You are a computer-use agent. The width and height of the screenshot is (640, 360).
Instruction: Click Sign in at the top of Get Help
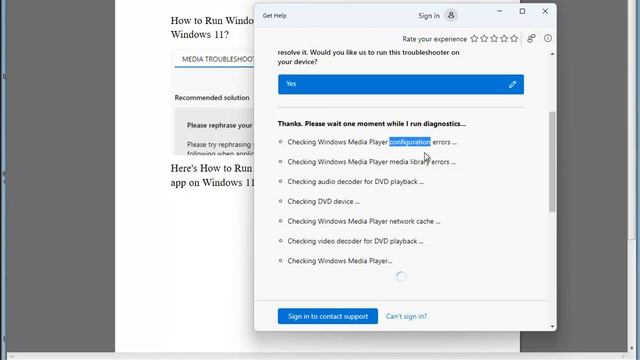pyautogui.click(x=429, y=16)
